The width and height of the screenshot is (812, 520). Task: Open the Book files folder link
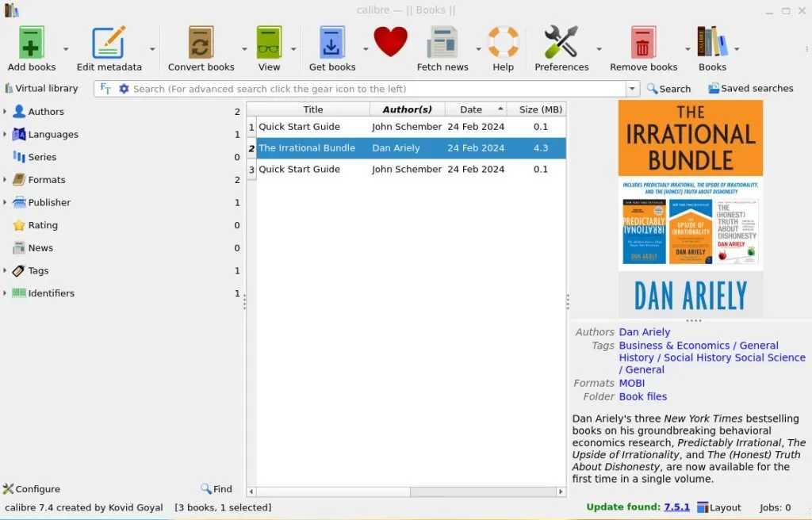coord(642,396)
